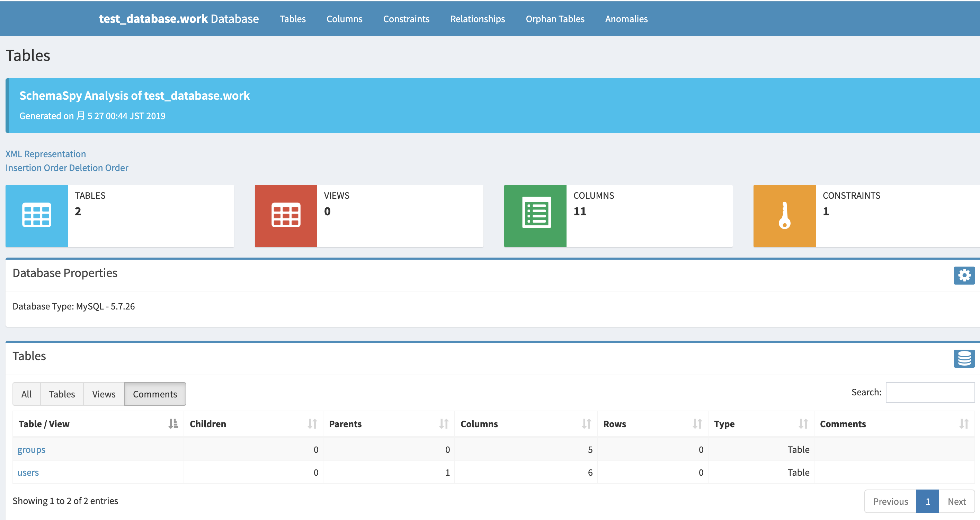Open the Orphan Tables navigation item

555,19
